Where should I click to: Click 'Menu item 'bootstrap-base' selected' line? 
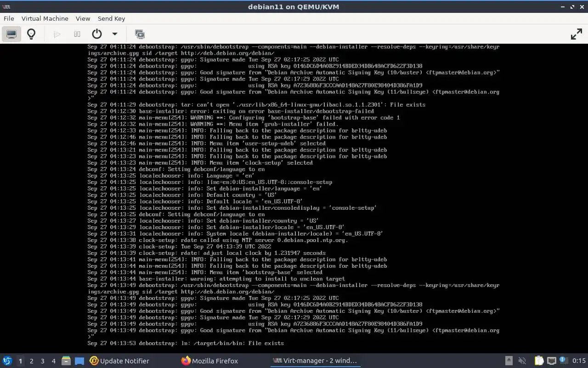click(x=205, y=272)
